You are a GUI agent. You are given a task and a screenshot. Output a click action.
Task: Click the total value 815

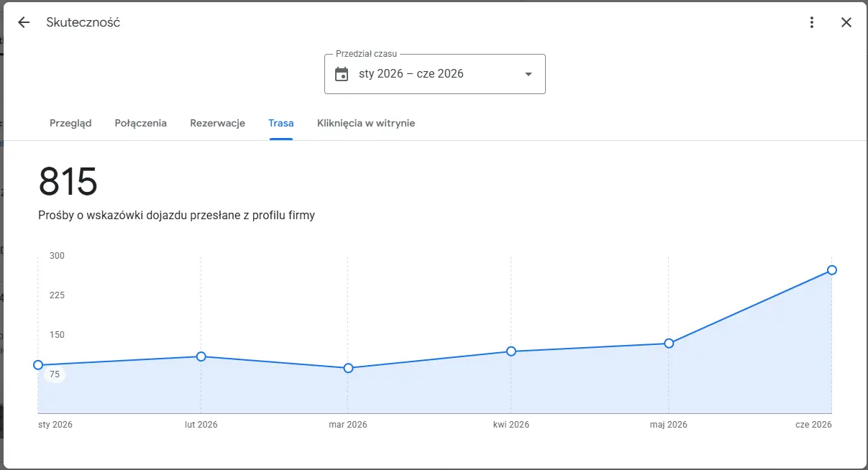point(68,182)
